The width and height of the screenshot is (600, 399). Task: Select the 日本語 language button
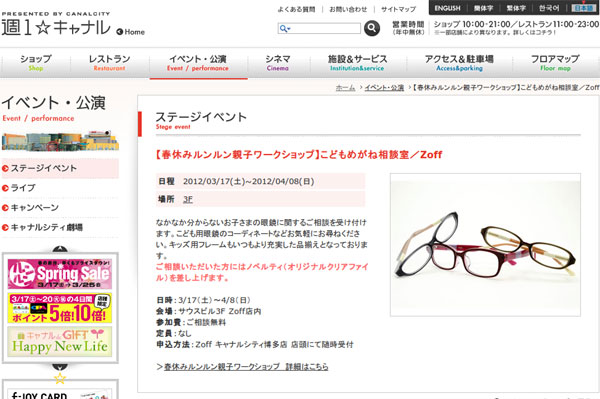click(x=584, y=8)
